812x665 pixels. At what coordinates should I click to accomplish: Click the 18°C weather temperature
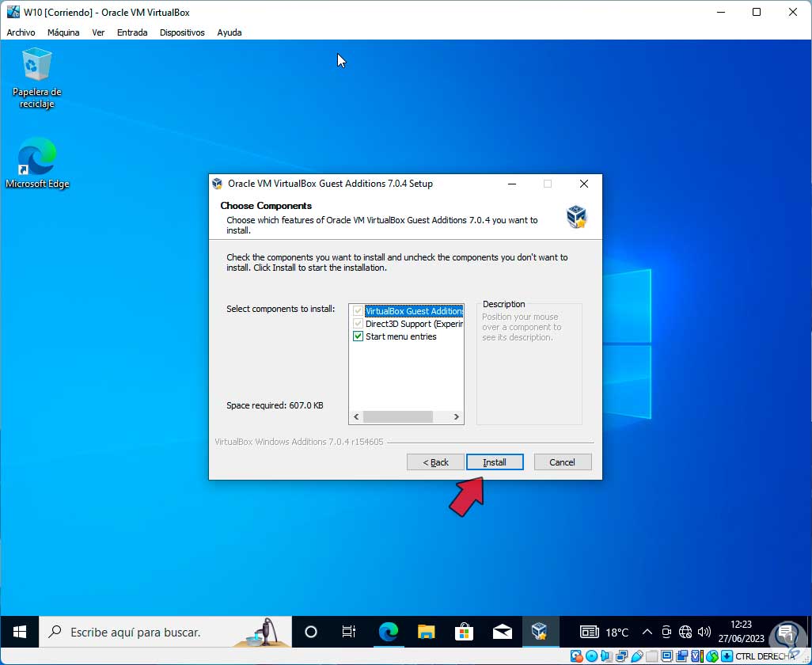point(617,633)
